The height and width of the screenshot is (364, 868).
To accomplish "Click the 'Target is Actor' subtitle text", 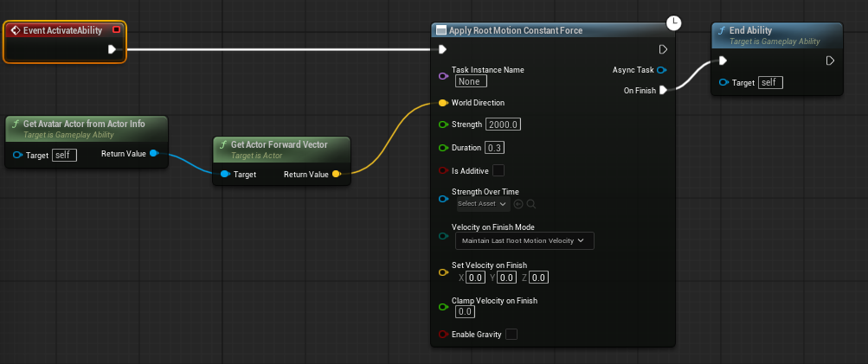I will [x=256, y=156].
